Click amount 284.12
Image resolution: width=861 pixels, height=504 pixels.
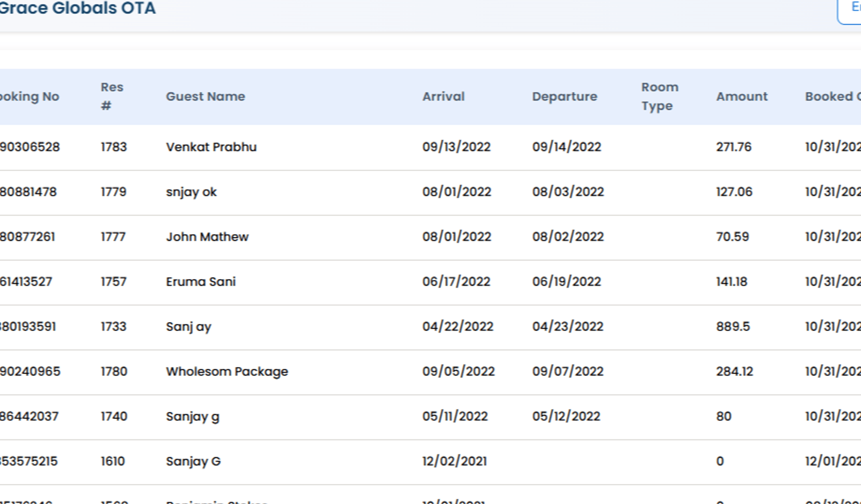click(x=735, y=372)
